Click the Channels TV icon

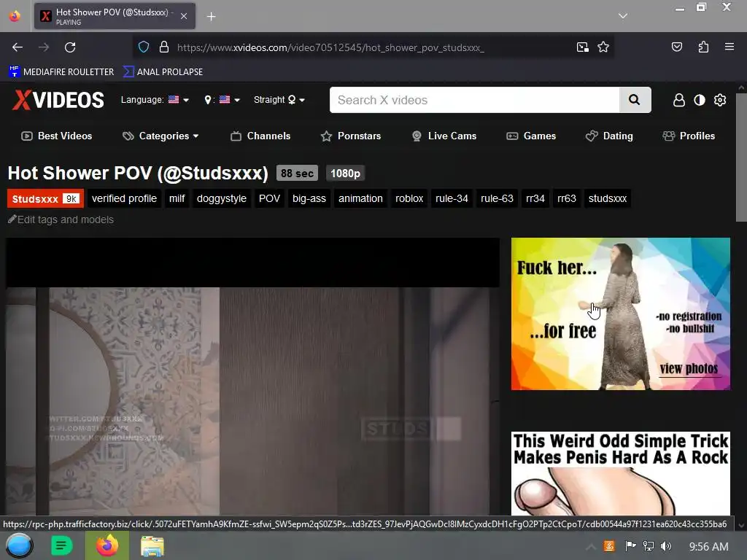point(236,136)
